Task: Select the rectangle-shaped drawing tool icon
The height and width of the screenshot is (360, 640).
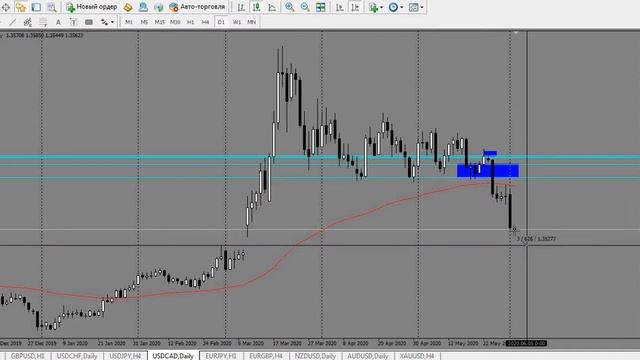Action: coord(89,22)
